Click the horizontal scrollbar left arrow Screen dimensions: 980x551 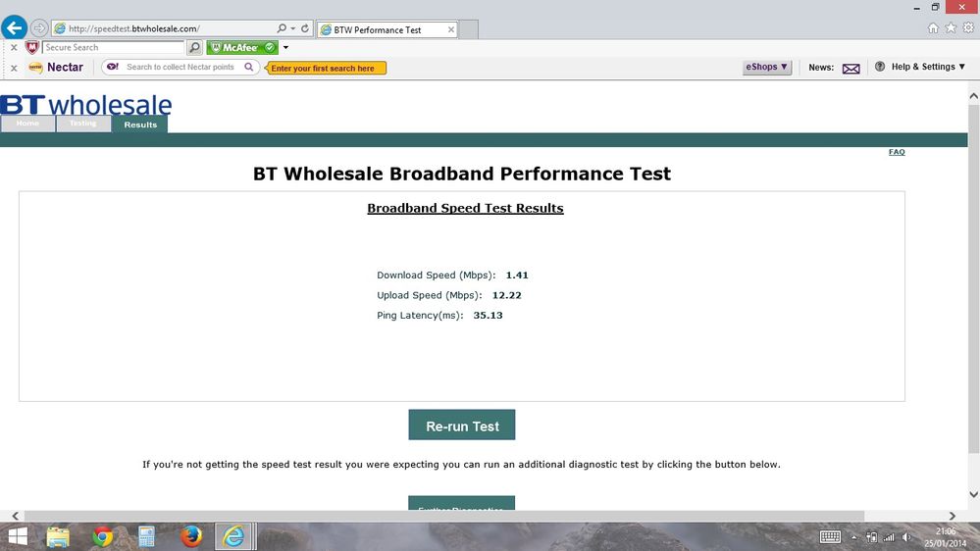pos(16,516)
